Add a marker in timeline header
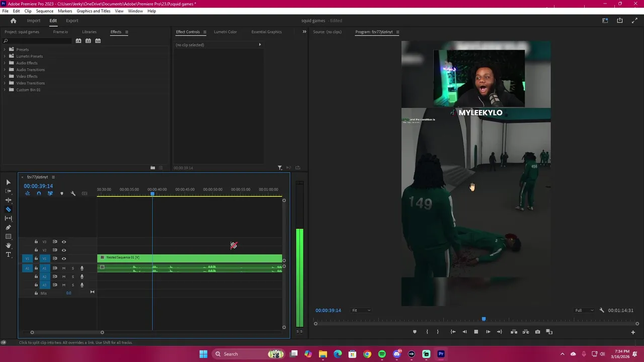This screenshot has height=362, width=644. [x=62, y=194]
